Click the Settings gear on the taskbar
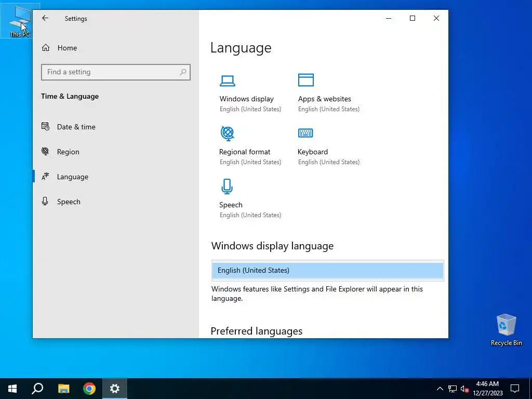Viewport: 532px width, 399px height. tap(115, 389)
